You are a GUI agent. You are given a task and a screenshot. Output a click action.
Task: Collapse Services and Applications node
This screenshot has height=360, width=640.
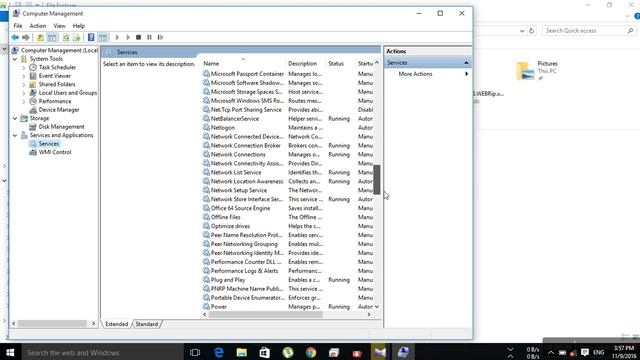15,136
